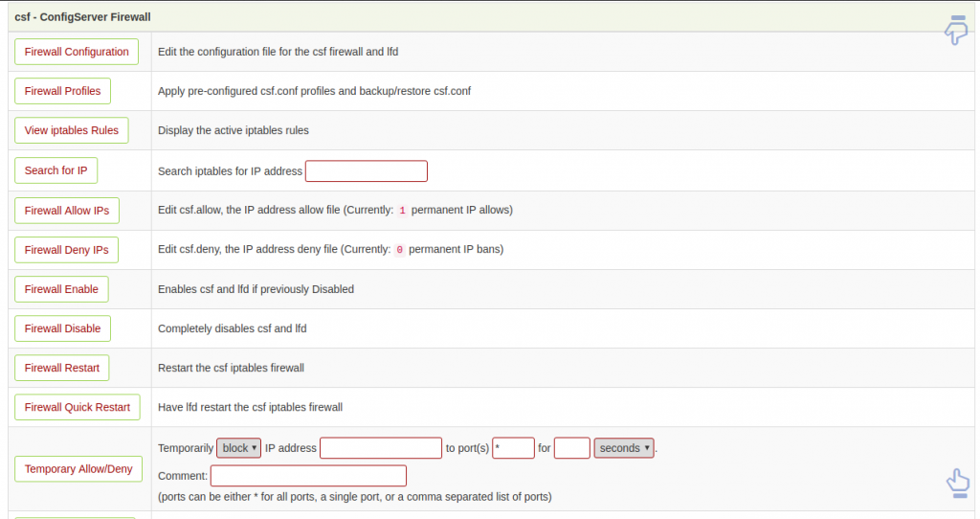The image size is (980, 519).
Task: Click Firewall Enable button
Action: coord(61,289)
